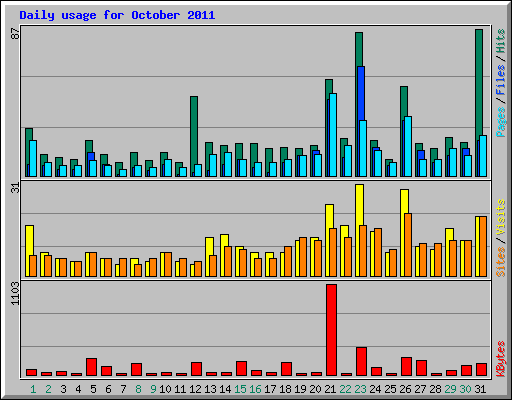The height and width of the screenshot is (400, 512).
Task: Click day label 5 on the x-axis
Action: (x=93, y=389)
